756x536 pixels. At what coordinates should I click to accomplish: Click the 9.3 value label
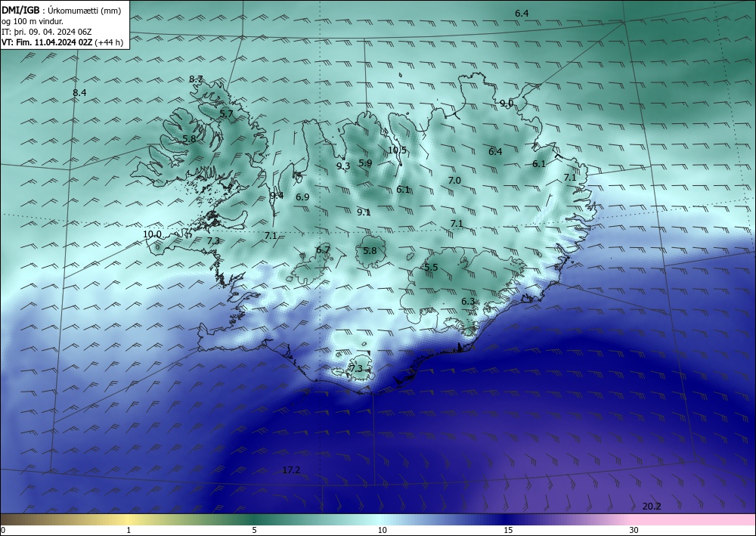[342, 166]
